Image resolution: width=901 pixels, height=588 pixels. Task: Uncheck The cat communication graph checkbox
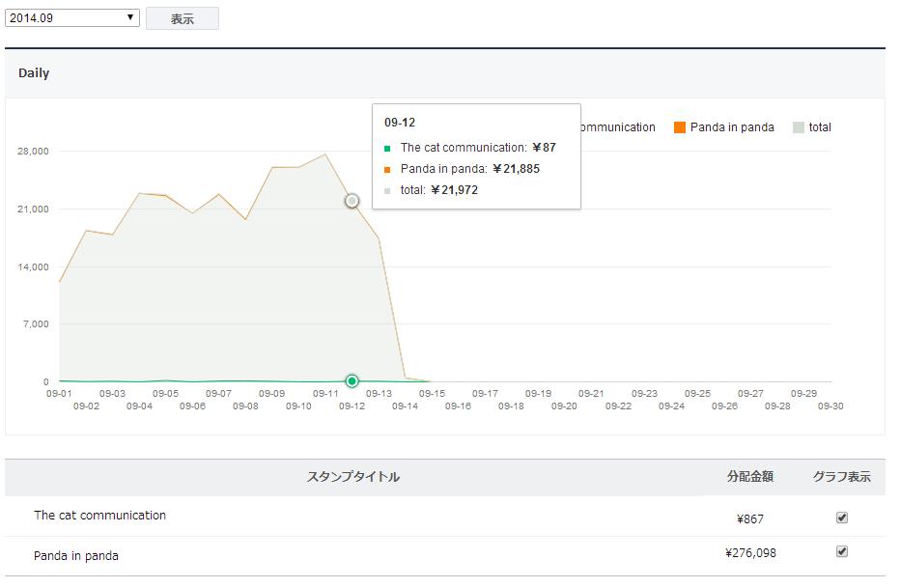[842, 518]
